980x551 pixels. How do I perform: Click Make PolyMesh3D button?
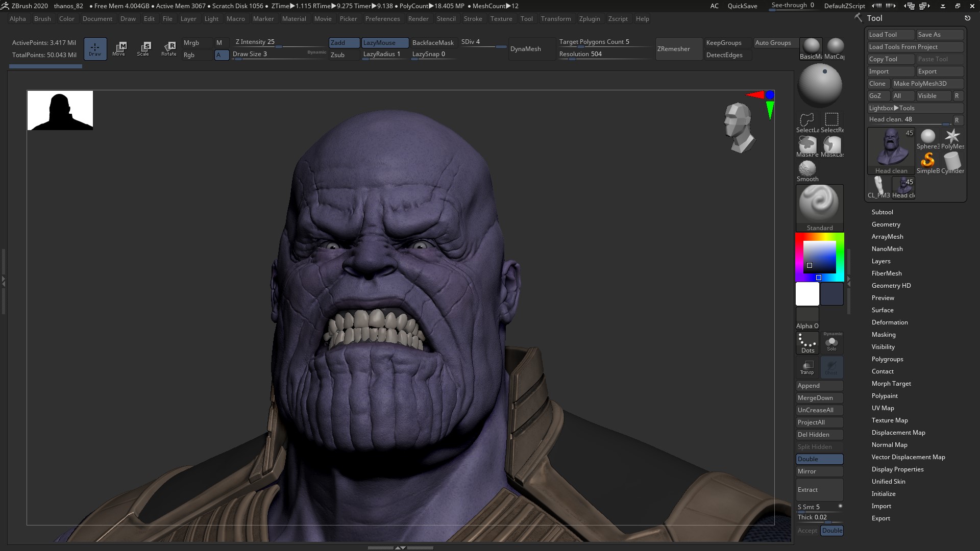click(x=927, y=84)
